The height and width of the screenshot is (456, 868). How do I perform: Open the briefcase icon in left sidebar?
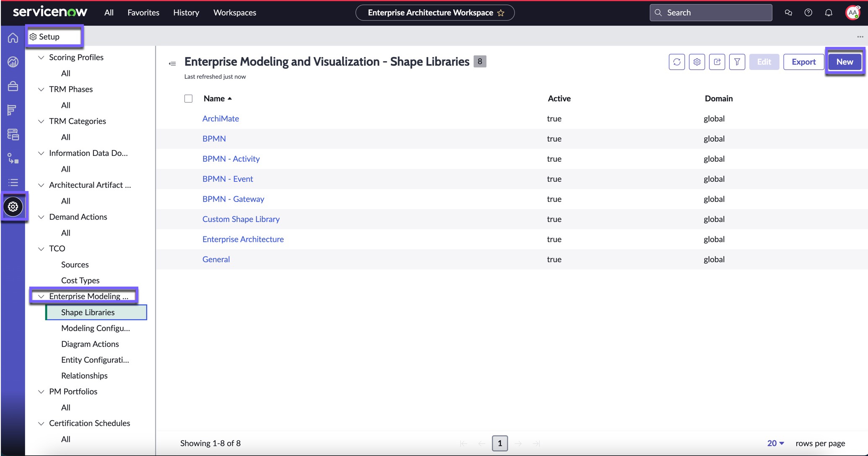click(x=13, y=86)
